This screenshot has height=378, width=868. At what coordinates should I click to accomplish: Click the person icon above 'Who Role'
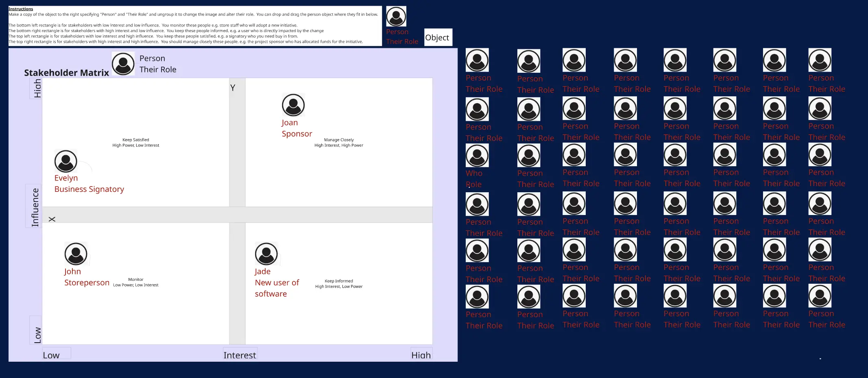coord(477,156)
